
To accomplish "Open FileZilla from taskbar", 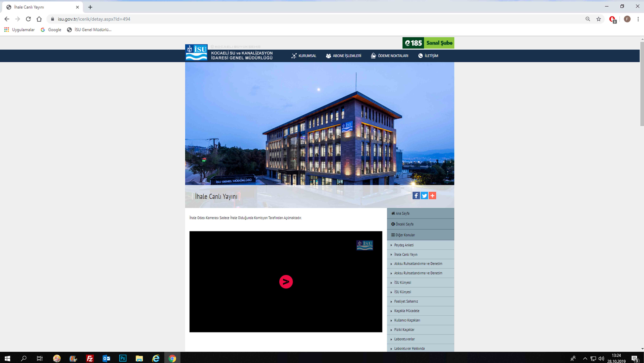I will pos(90,358).
